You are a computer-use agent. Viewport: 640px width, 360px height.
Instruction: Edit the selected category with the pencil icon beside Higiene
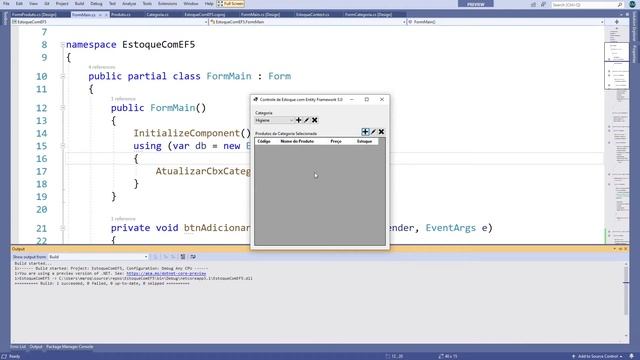(x=307, y=120)
